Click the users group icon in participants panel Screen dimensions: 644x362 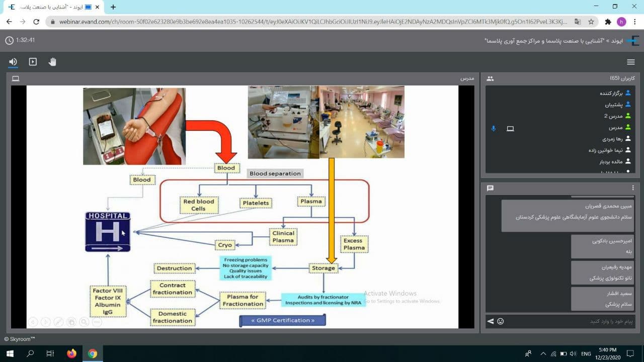coord(490,78)
